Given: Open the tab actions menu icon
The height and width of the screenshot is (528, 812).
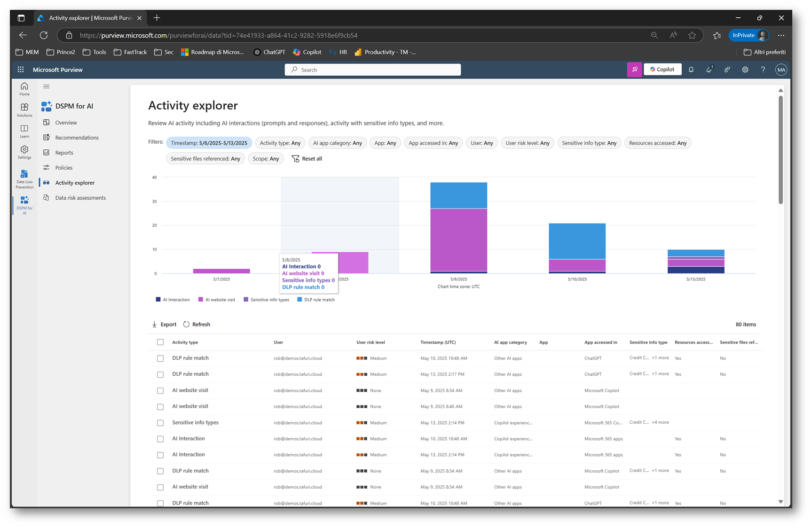Looking at the screenshot, I should click(x=21, y=18).
